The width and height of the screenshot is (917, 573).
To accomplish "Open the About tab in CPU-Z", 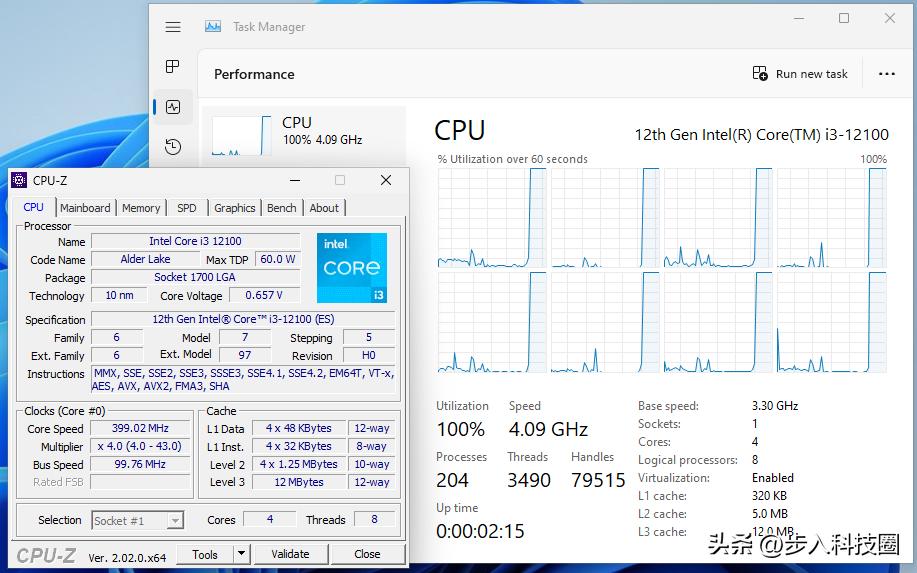I will point(324,208).
